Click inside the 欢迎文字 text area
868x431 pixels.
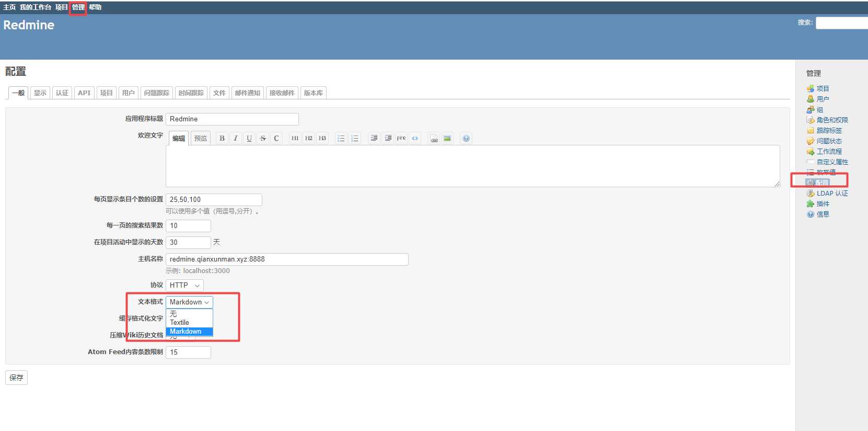pos(473,166)
